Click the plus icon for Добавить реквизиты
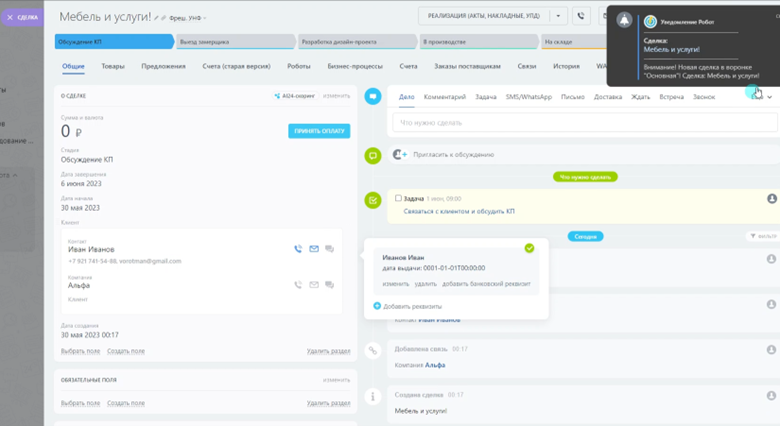 click(377, 306)
